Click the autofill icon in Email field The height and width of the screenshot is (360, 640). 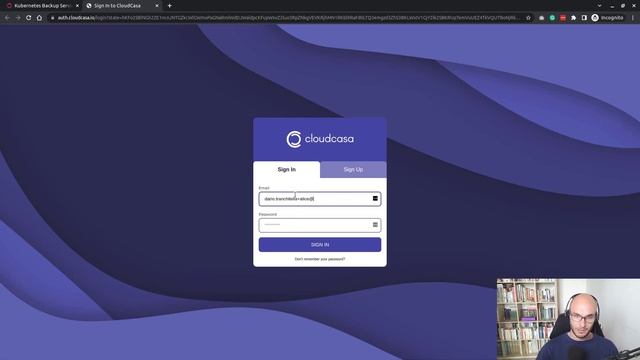(375, 198)
